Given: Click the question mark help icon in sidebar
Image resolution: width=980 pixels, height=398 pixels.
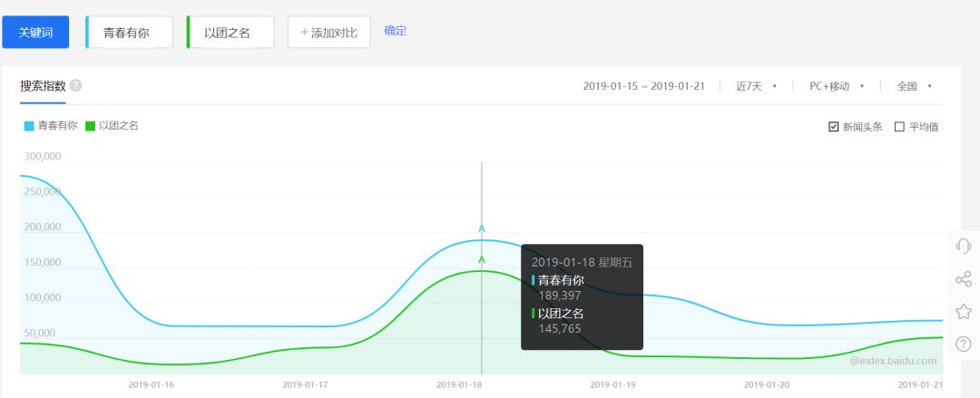Looking at the screenshot, I should [964, 345].
